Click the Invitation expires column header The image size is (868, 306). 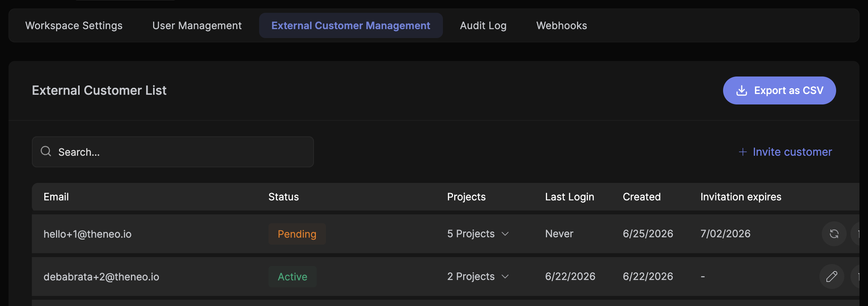[741, 197]
